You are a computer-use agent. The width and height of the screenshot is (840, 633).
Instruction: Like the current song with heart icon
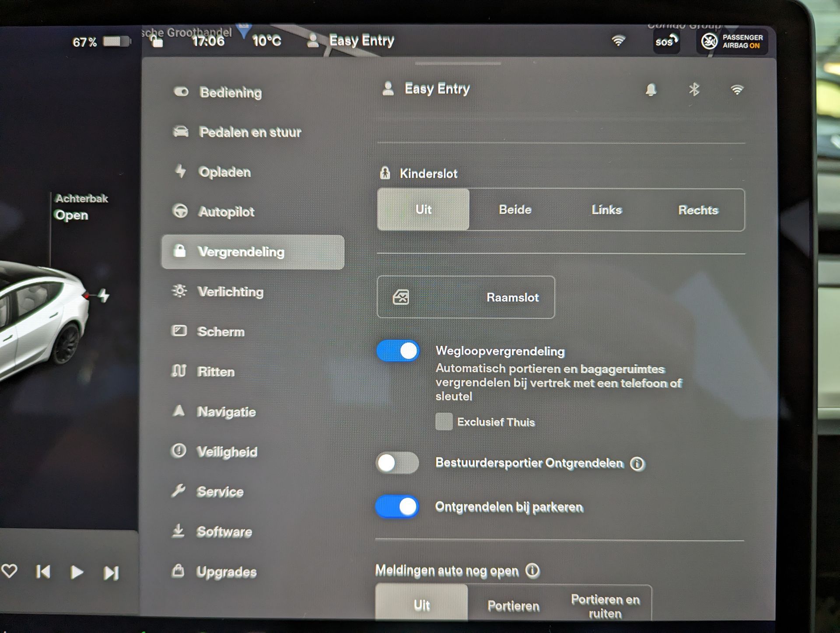coord(10,571)
